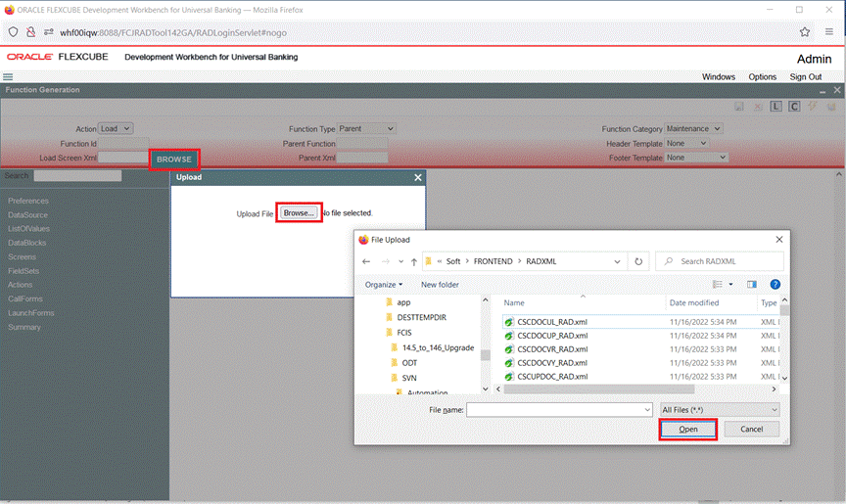Viewport: 846px width, 504px height.
Task: Expand the File name history dropdown
Action: click(647, 410)
